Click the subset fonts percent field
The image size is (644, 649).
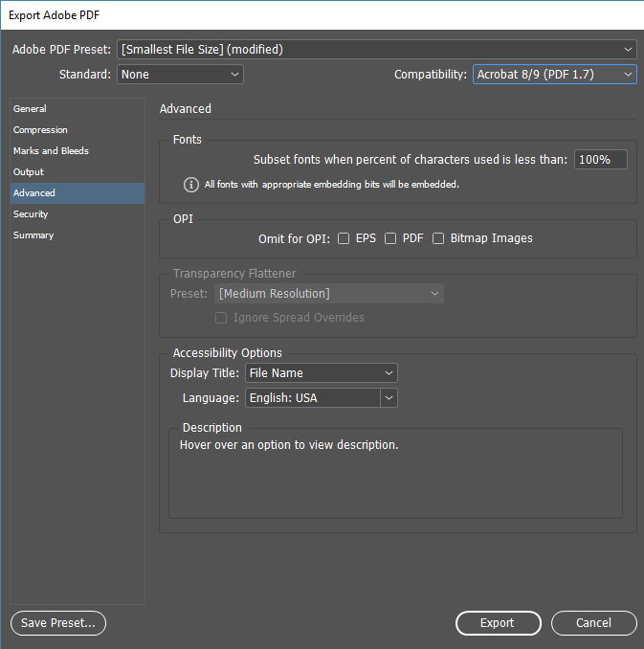coord(601,159)
